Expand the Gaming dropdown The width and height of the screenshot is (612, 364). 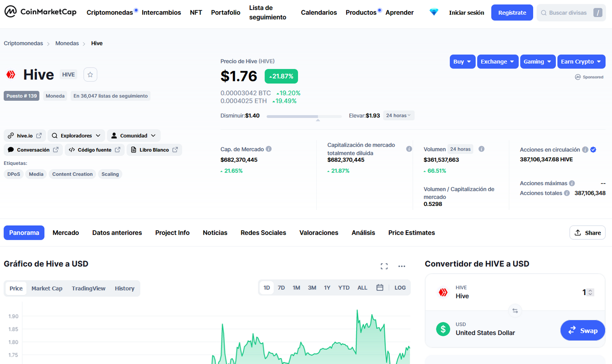[x=538, y=62]
